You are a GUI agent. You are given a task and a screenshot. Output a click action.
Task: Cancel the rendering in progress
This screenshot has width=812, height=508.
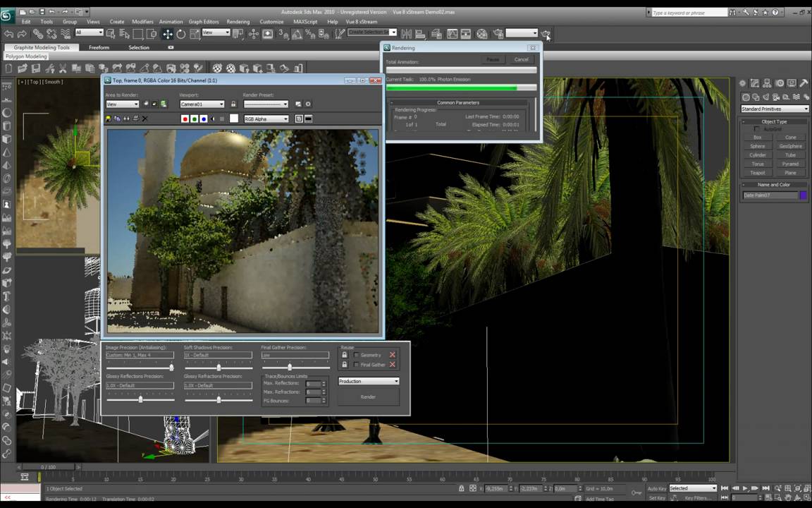click(522, 59)
